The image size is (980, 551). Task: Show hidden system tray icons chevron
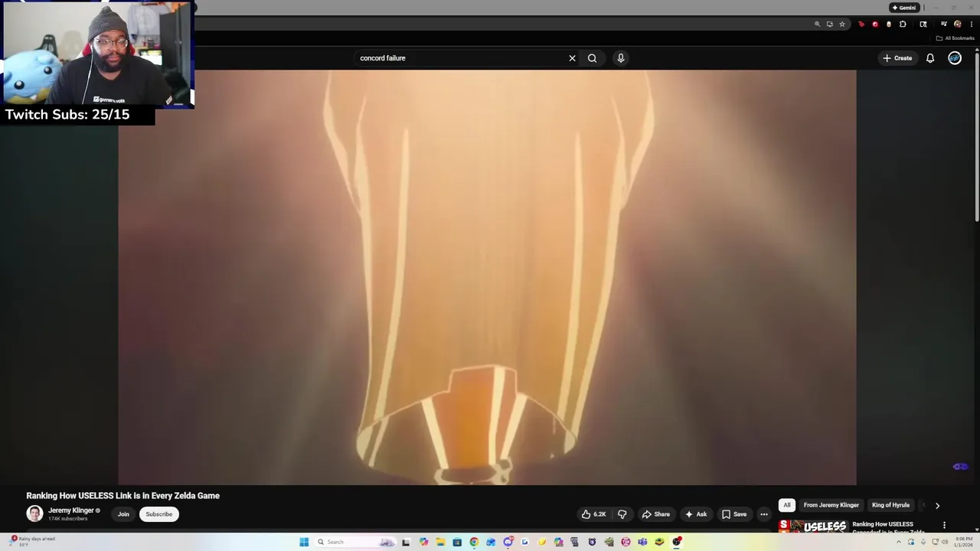899,542
